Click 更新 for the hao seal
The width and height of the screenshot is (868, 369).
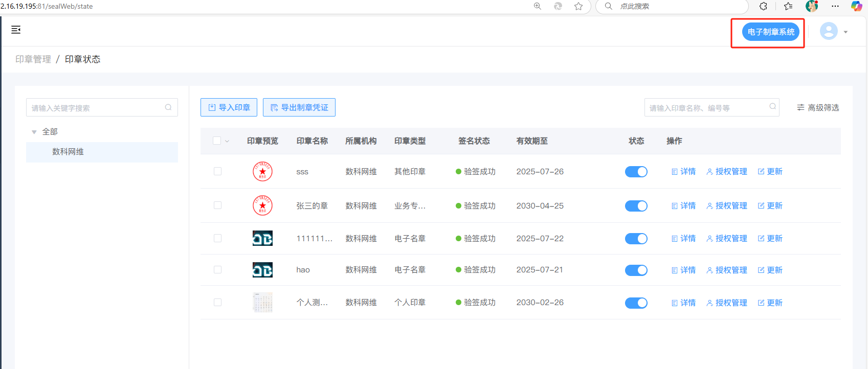click(x=770, y=270)
